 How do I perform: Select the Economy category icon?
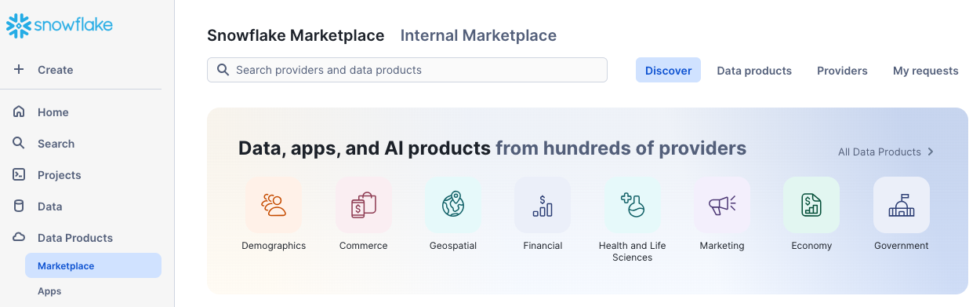[x=811, y=205]
